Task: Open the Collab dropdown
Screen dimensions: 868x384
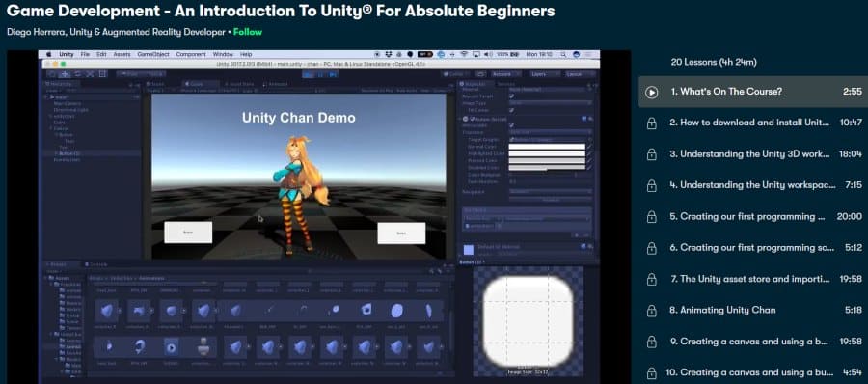Action: pyautogui.click(x=456, y=74)
